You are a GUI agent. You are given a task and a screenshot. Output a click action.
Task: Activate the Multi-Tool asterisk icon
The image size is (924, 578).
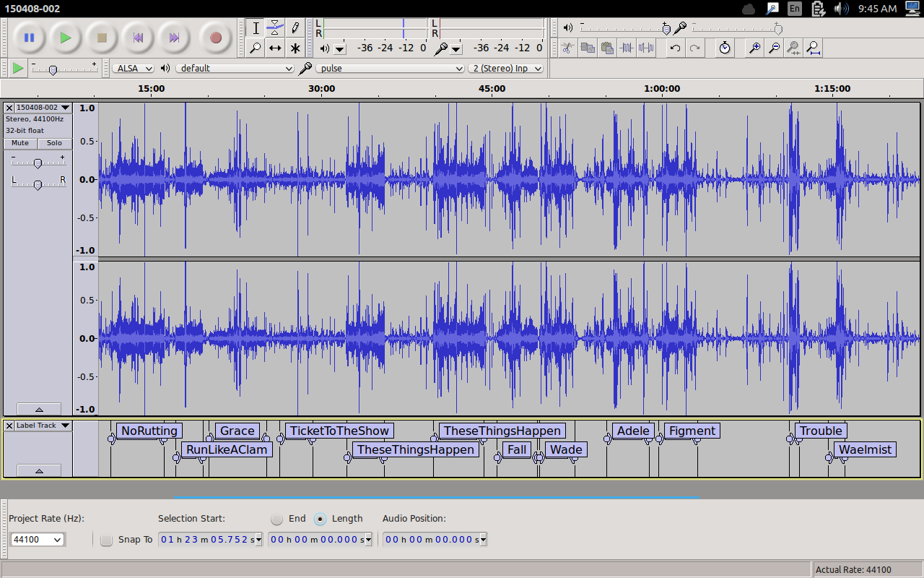(295, 48)
